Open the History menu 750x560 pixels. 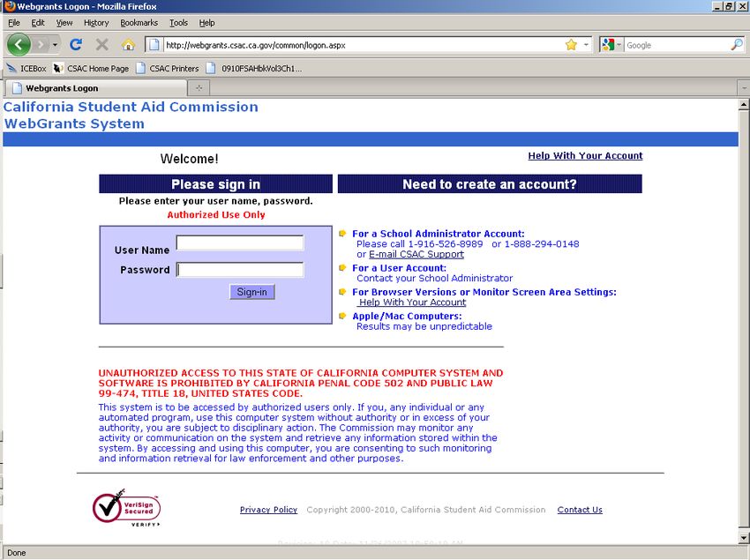pyautogui.click(x=96, y=22)
